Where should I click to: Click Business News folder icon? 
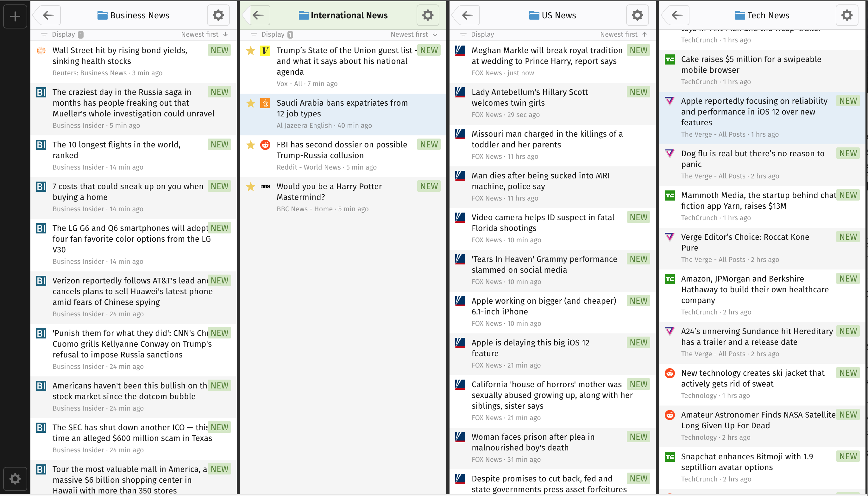[102, 15]
